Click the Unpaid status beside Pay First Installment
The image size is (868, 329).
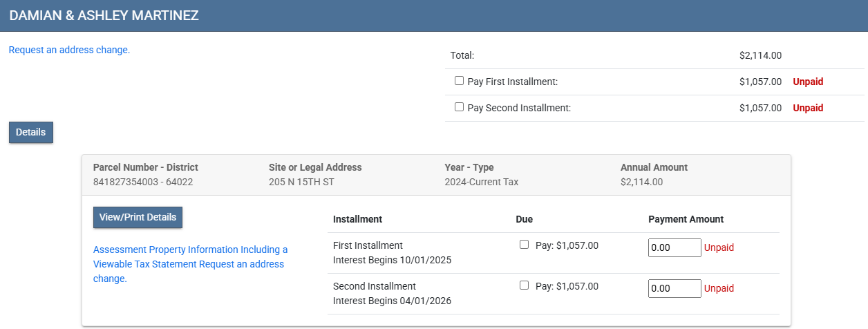[x=808, y=82]
